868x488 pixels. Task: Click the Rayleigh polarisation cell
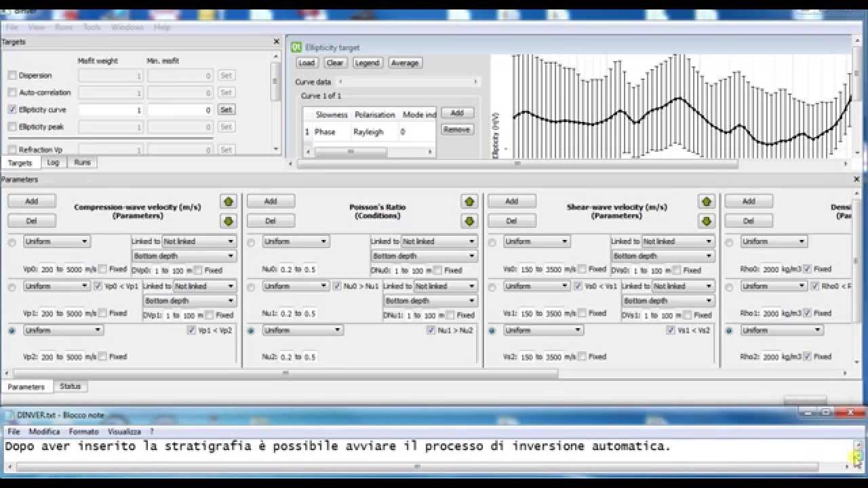pyautogui.click(x=368, y=132)
